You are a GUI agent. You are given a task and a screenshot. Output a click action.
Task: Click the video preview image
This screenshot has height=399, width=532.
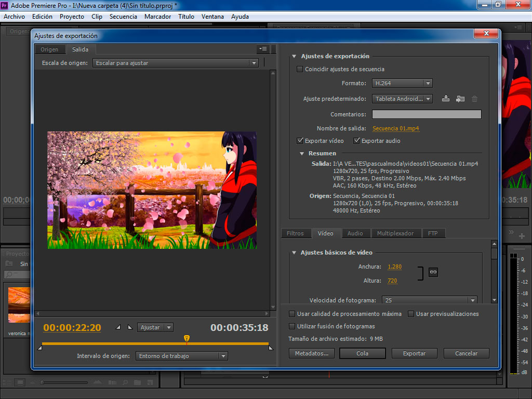point(152,190)
